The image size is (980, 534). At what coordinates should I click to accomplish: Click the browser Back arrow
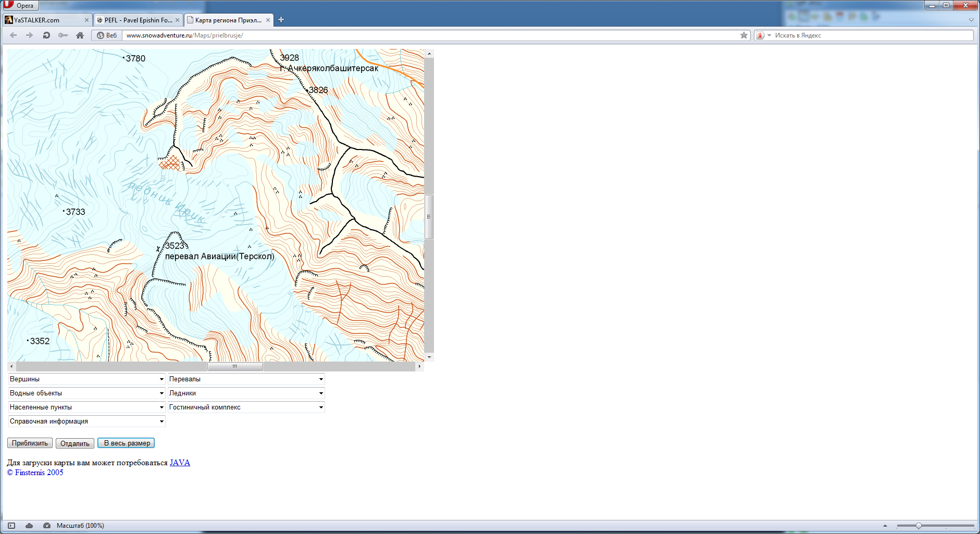point(14,35)
